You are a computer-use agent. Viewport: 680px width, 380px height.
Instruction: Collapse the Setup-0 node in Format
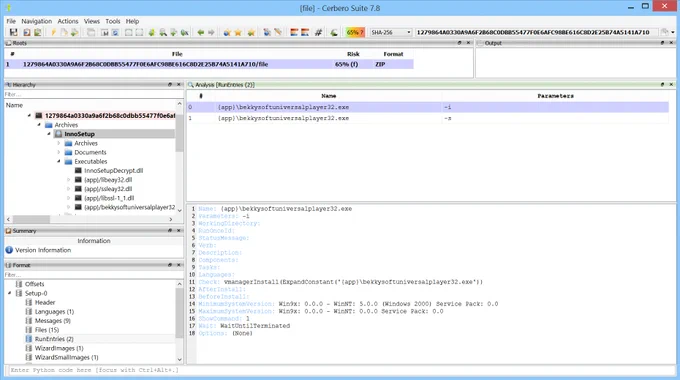pos(9,293)
